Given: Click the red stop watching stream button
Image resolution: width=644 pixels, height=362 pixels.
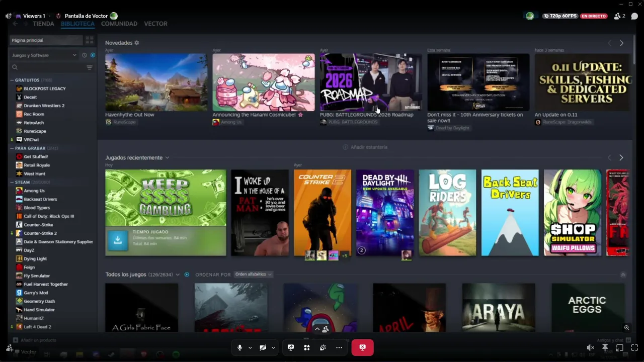Looking at the screenshot, I should (362, 347).
